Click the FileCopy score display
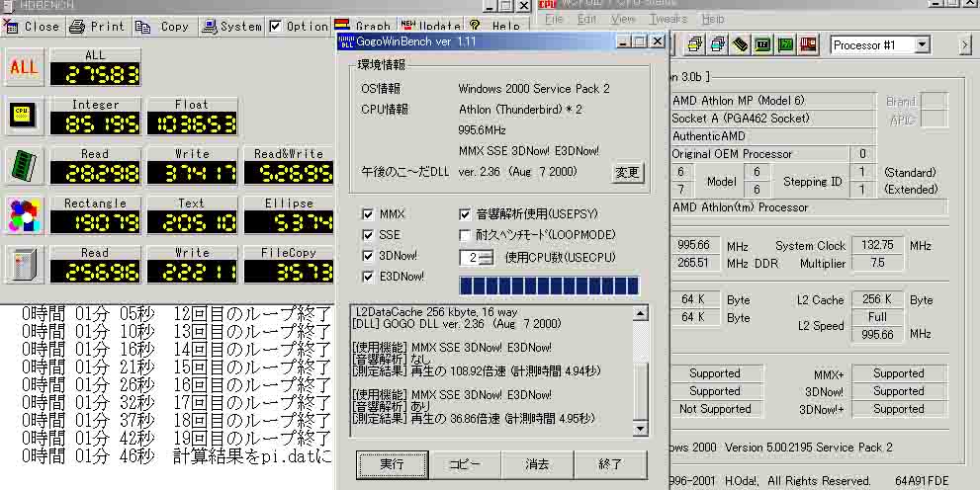 pos(289,272)
